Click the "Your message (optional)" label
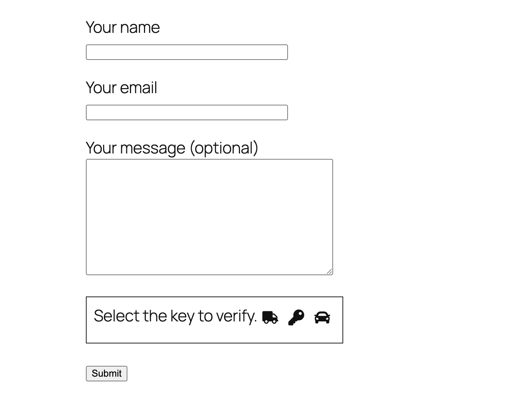The image size is (511, 420). pos(172,148)
